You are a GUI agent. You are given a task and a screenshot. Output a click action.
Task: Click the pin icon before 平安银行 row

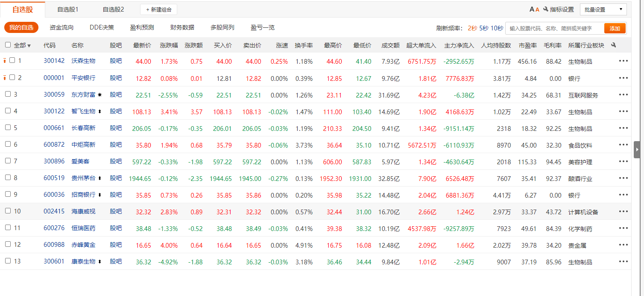point(5,78)
